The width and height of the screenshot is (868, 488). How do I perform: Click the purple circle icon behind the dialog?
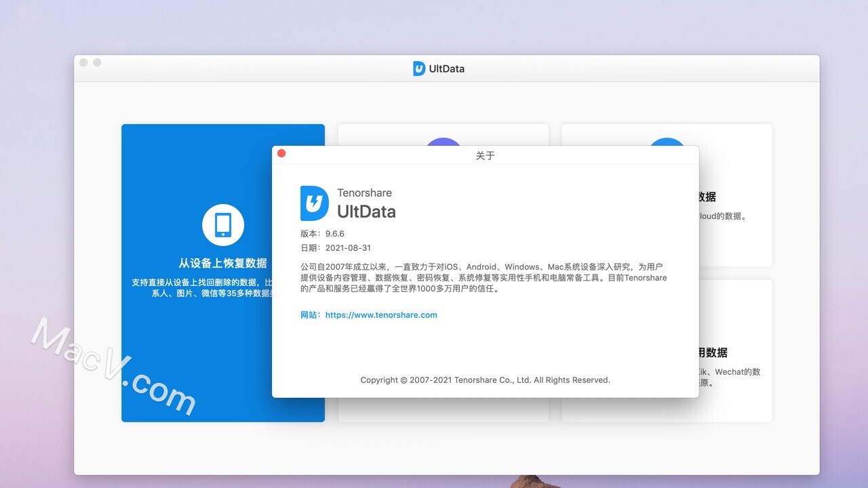pos(443,142)
